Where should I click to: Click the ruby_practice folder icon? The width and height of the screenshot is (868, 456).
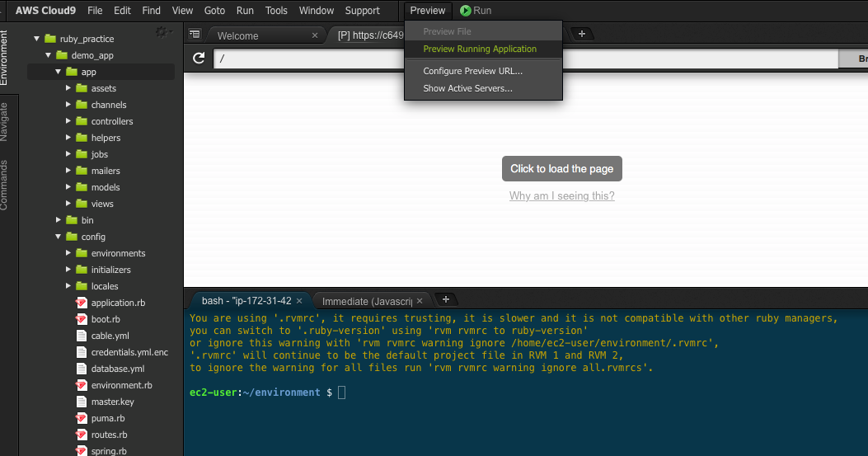tap(50, 39)
